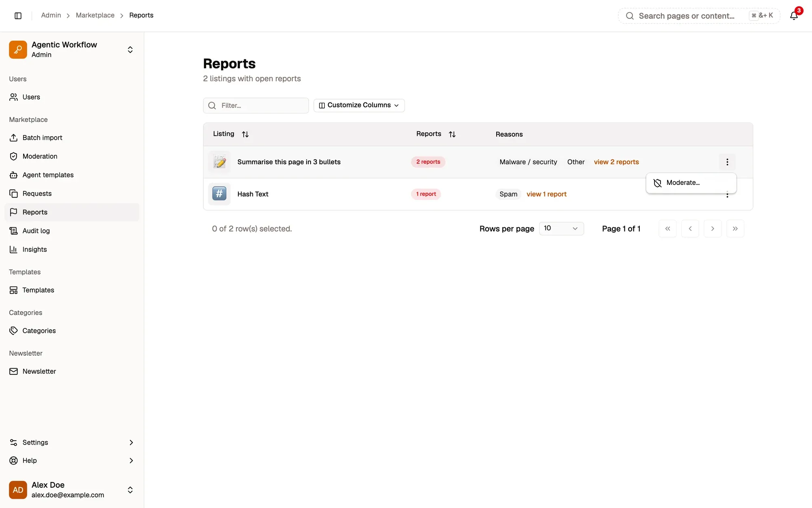Screen dimensions: 812x508
Task: Open the Users page
Action: tap(72, 97)
